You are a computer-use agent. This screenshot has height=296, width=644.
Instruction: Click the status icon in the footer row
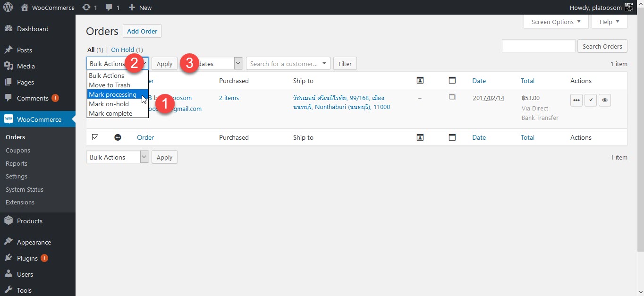click(x=118, y=137)
